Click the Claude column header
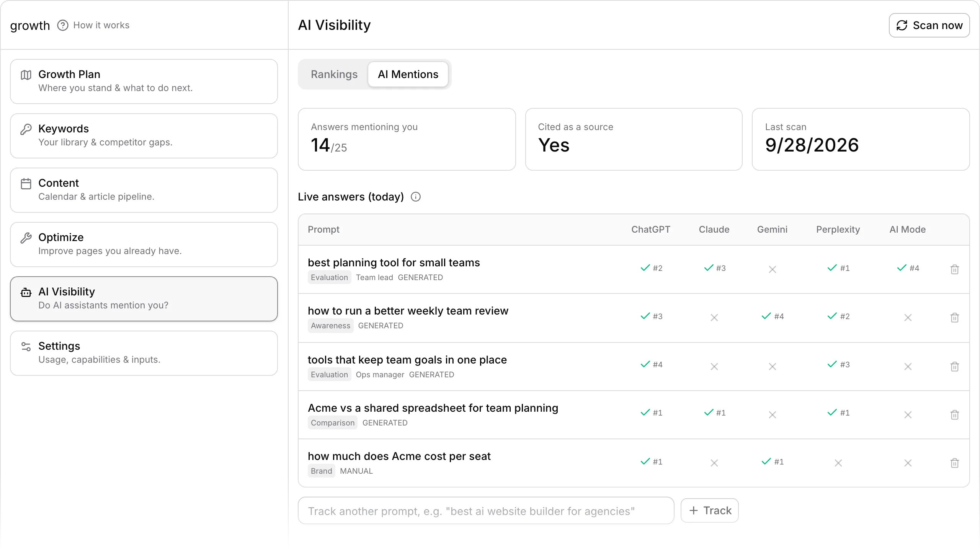980x551 pixels. tap(714, 230)
